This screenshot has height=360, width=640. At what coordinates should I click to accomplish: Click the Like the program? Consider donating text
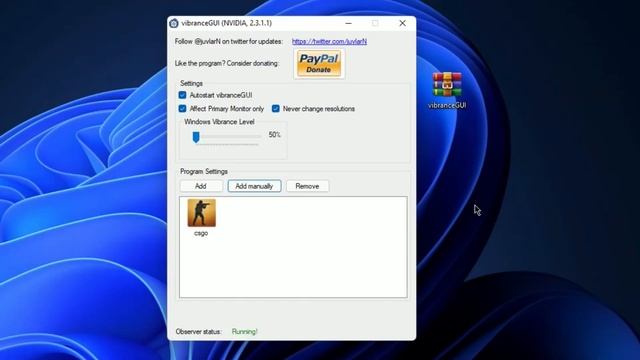pos(227,63)
